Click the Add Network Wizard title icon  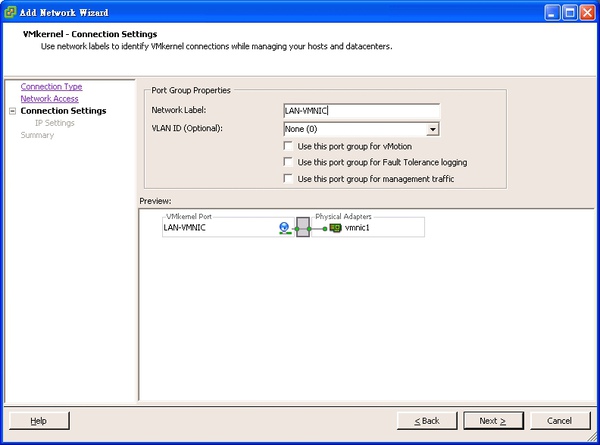(10, 12)
